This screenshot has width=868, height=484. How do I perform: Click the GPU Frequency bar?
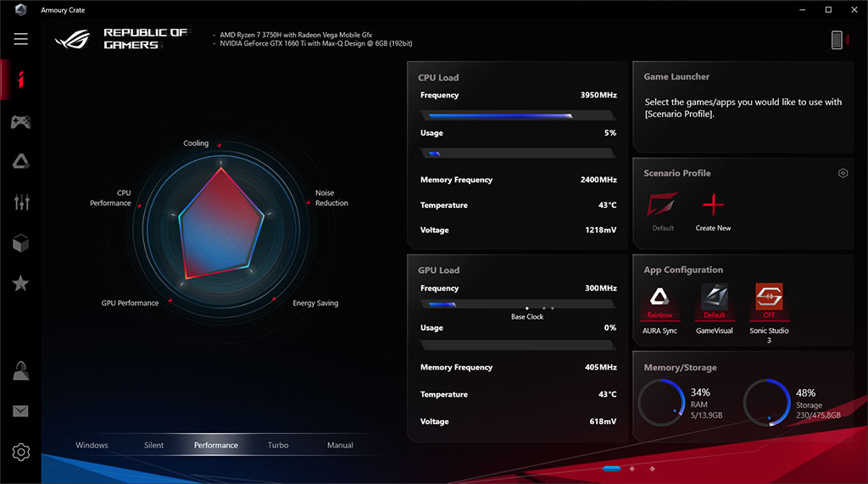(518, 303)
